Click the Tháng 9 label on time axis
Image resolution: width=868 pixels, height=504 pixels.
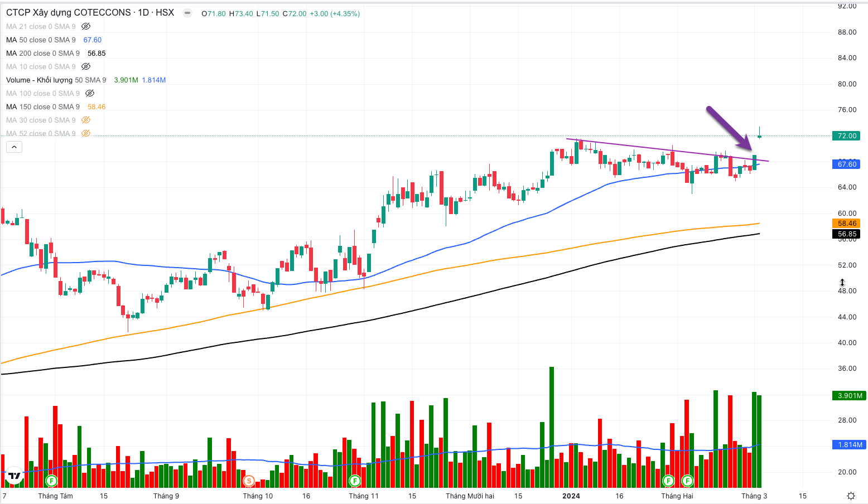(166, 496)
